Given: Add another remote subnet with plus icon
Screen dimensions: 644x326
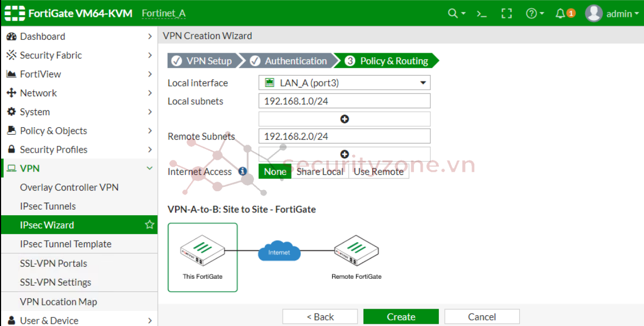Looking at the screenshot, I should click(x=345, y=154).
